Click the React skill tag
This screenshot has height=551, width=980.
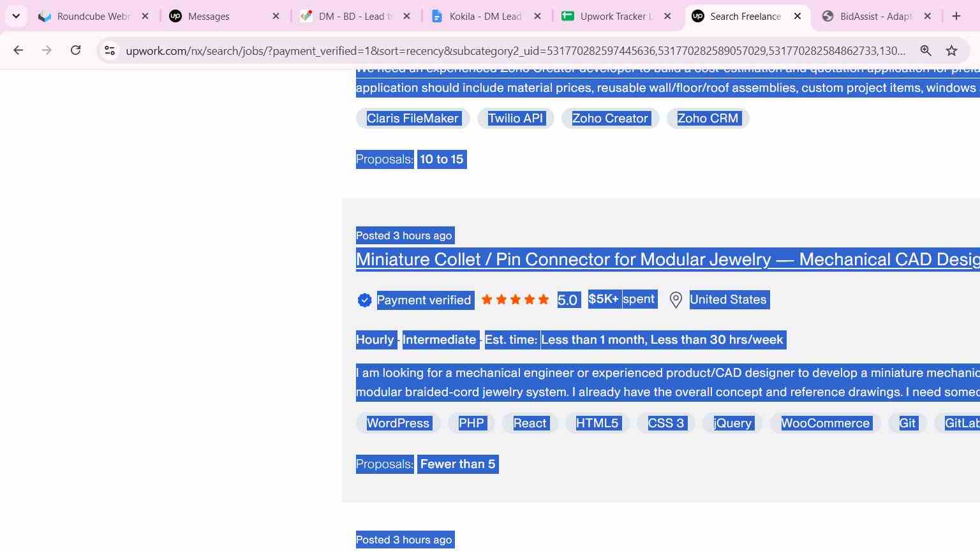click(530, 423)
